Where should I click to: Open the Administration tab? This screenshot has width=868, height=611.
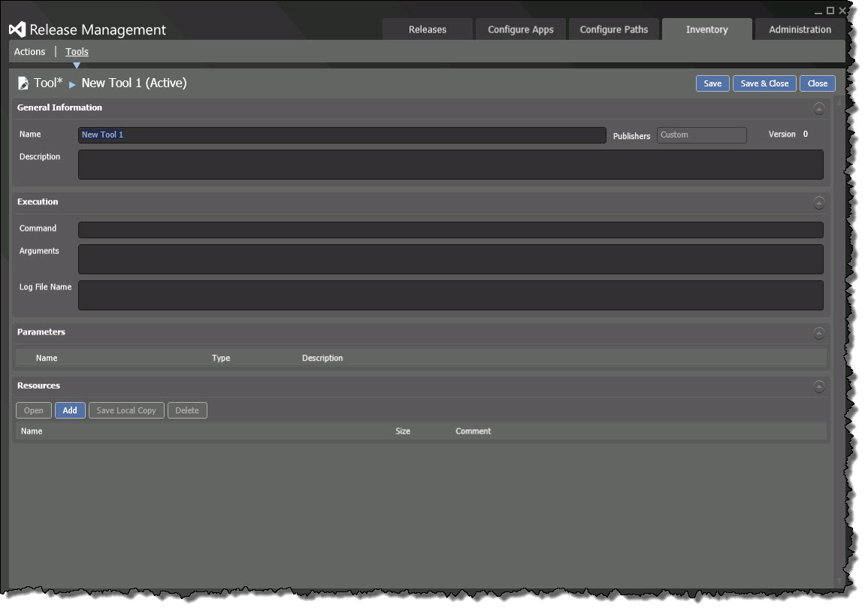pyautogui.click(x=800, y=30)
